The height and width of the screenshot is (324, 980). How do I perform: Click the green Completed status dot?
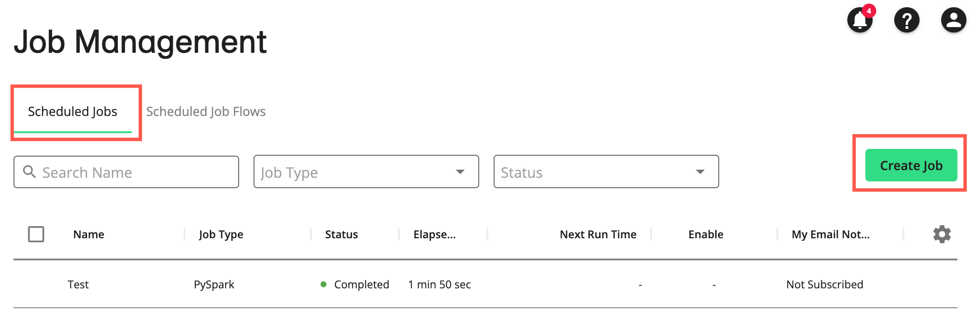(324, 284)
